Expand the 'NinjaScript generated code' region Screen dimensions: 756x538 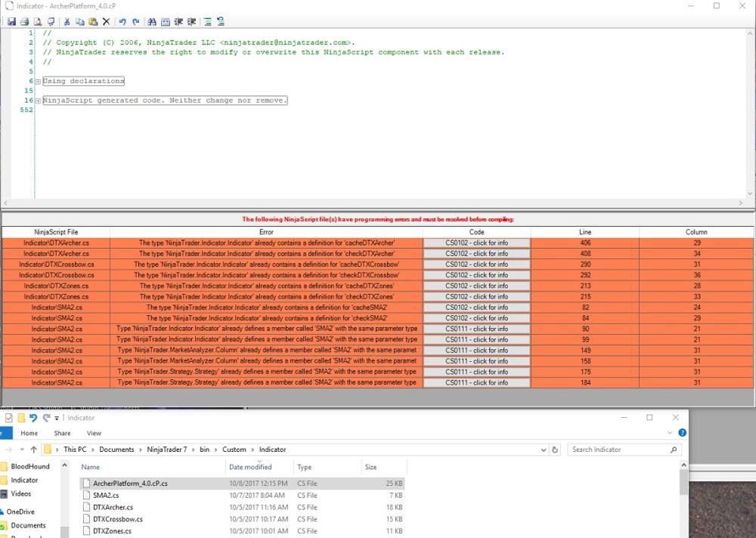click(x=38, y=100)
